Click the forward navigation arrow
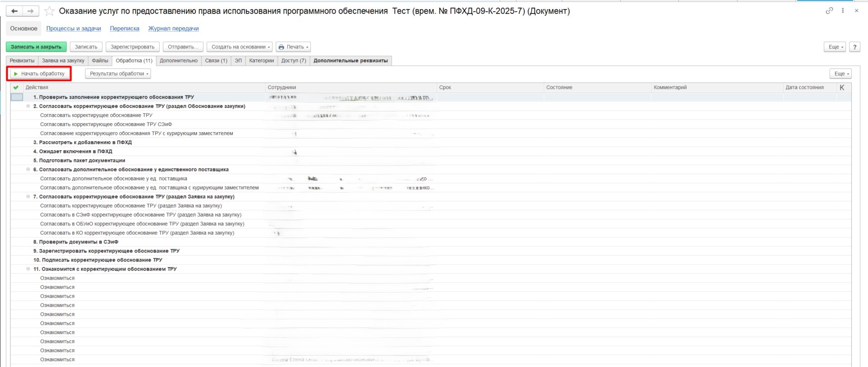Viewport: 868px width, 367px height. (x=30, y=11)
